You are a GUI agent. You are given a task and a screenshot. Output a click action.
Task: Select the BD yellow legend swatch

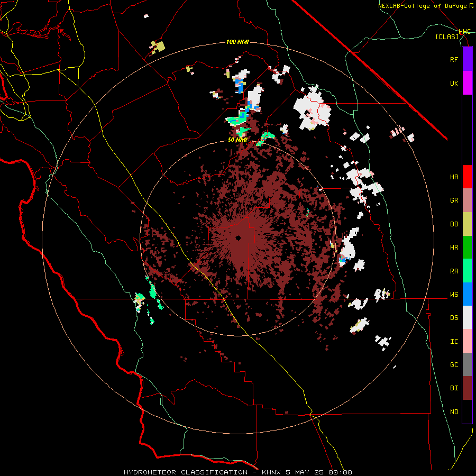pos(467,224)
